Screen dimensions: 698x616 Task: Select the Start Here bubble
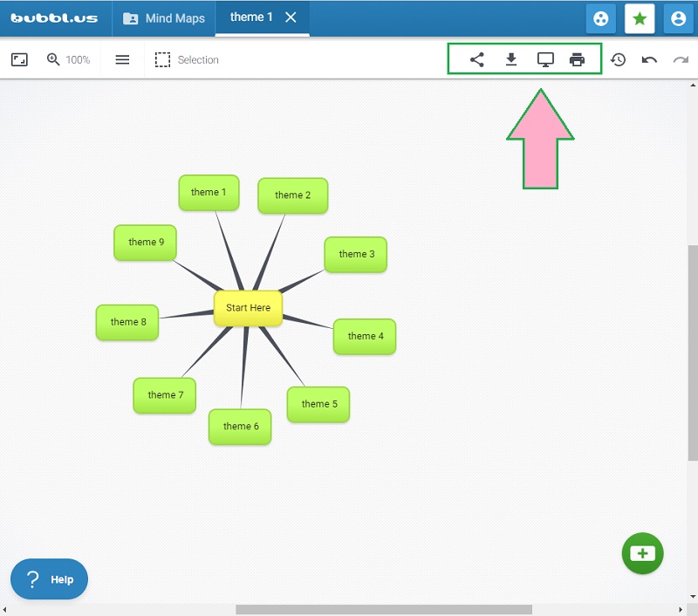[248, 308]
